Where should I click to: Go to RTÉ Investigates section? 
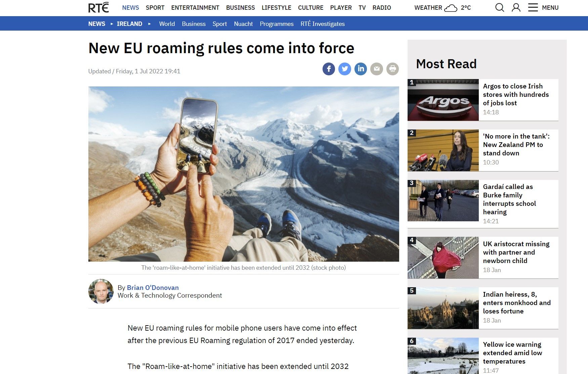[323, 24]
